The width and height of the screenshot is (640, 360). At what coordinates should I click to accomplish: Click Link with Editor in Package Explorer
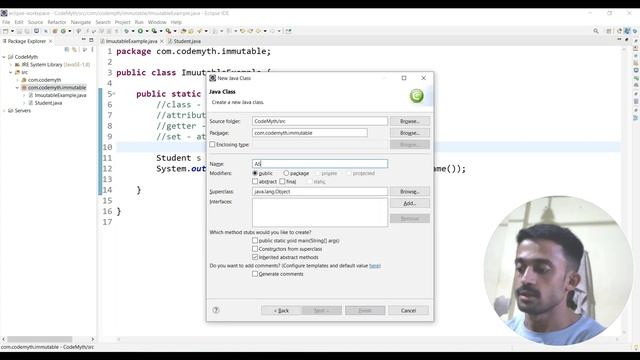pos(74,49)
